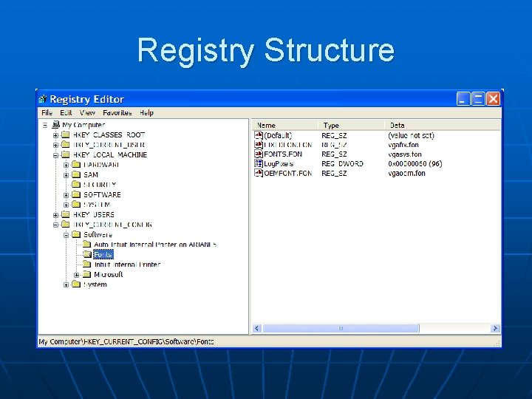Expand the SOFTWARE key under HKEY_LOCAL_MACHINE

coord(66,195)
